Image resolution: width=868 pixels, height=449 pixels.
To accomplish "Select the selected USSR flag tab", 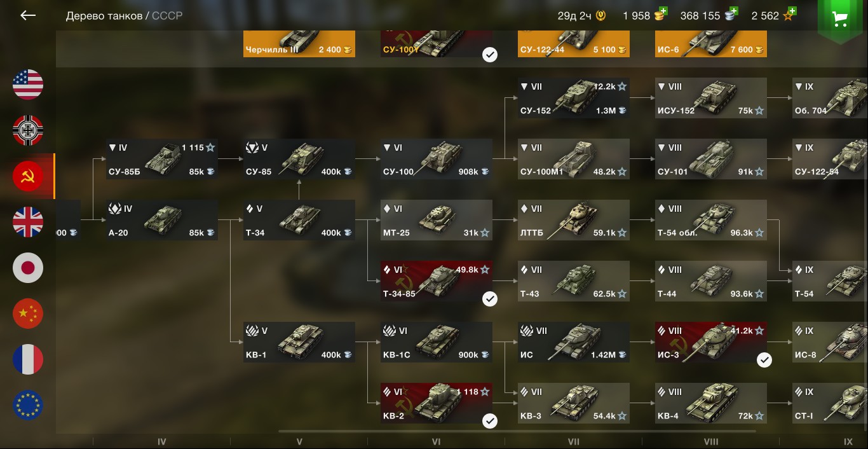I will coord(28,176).
